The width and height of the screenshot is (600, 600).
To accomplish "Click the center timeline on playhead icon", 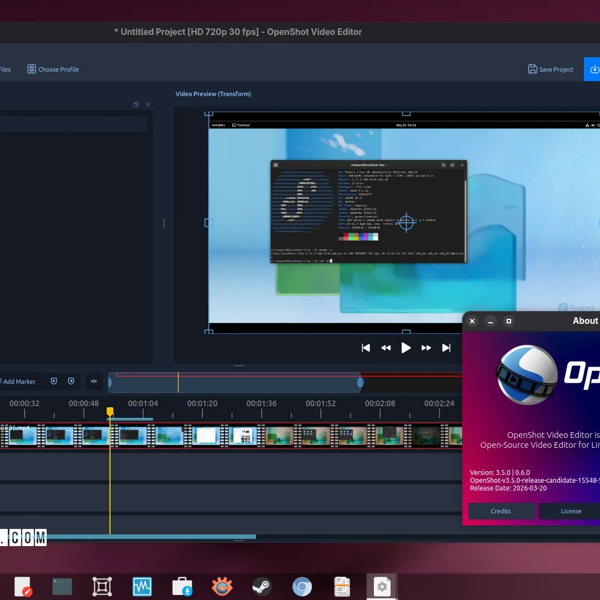I will point(94,381).
